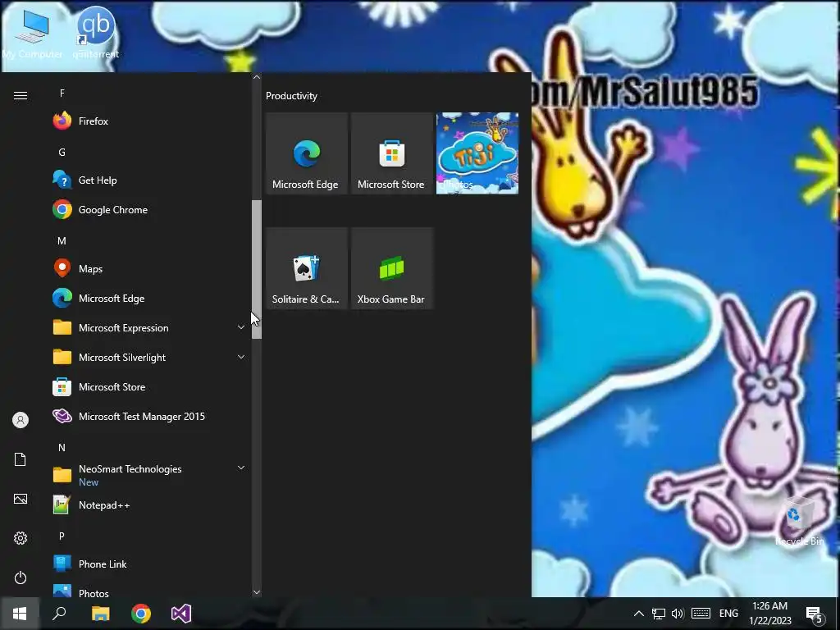Click the Windows Start button
Image resolution: width=840 pixels, height=630 pixels.
click(x=20, y=614)
